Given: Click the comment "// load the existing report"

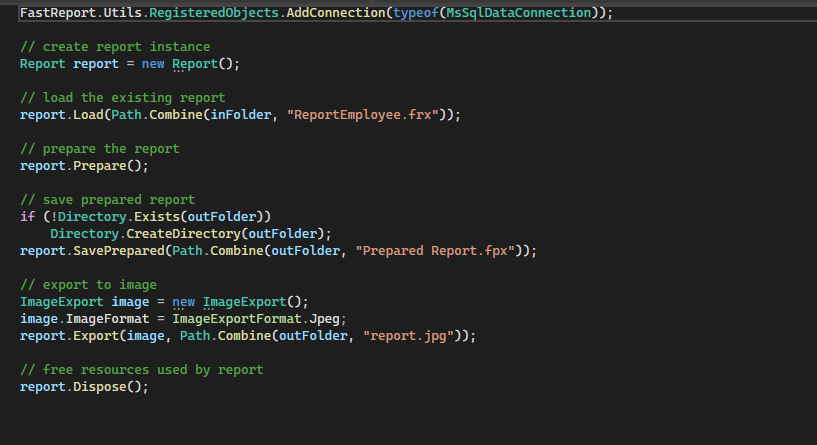Looking at the screenshot, I should [122, 98].
